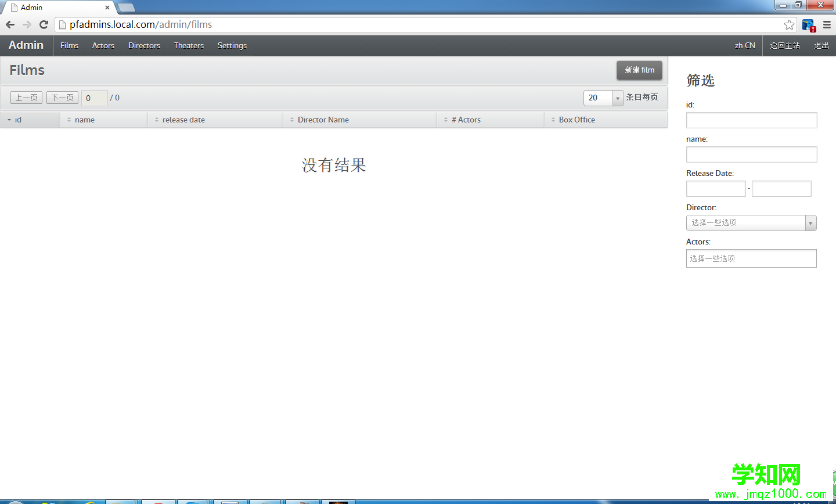The height and width of the screenshot is (504, 836).
Task: Open the Settings menu item
Action: click(x=232, y=45)
